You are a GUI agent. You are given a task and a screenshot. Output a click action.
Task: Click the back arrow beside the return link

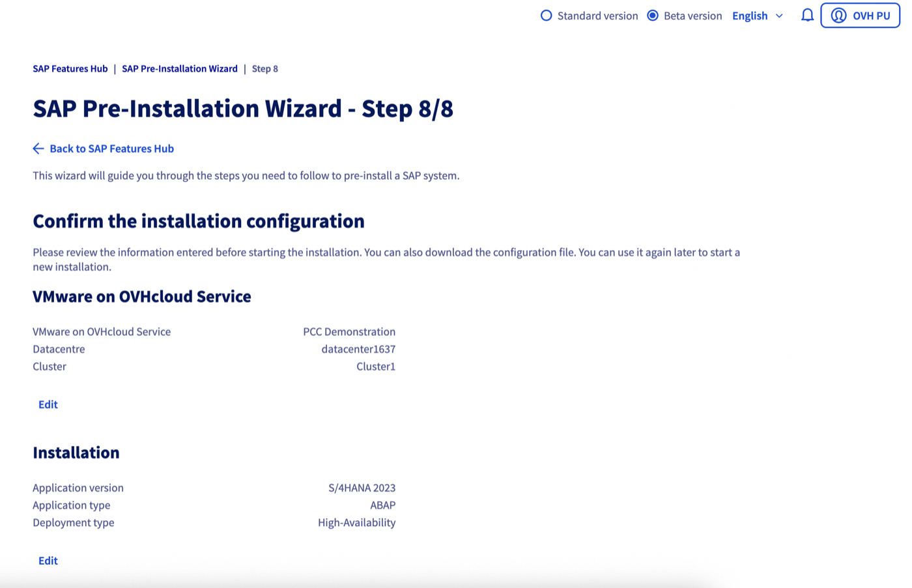coord(38,148)
